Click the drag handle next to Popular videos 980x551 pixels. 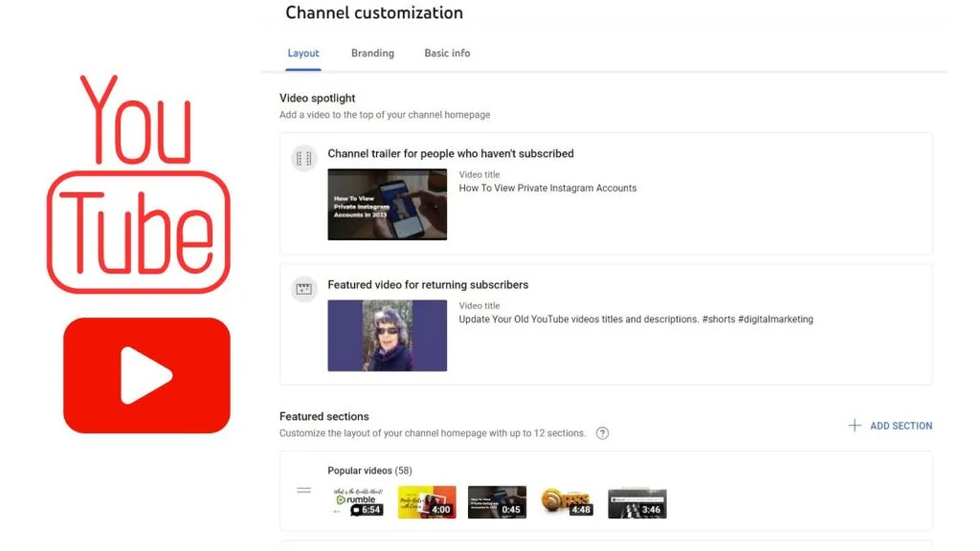[x=303, y=490]
